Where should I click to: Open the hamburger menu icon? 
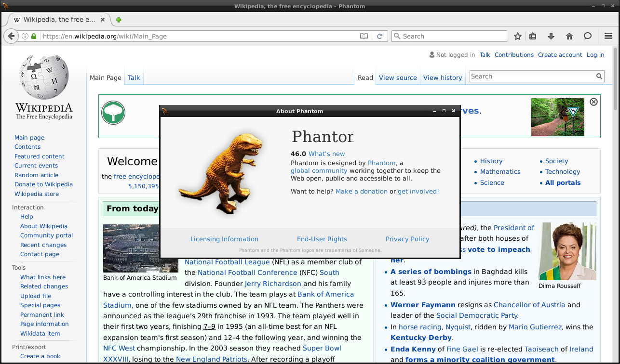(608, 36)
